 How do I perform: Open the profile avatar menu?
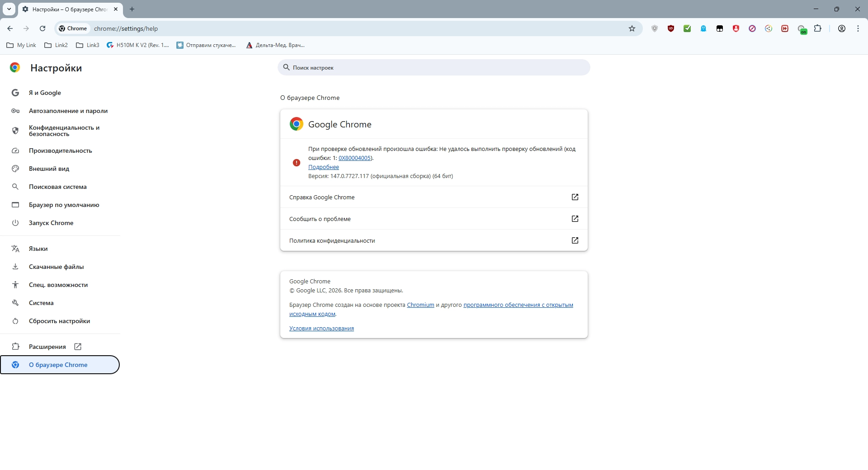pos(842,28)
